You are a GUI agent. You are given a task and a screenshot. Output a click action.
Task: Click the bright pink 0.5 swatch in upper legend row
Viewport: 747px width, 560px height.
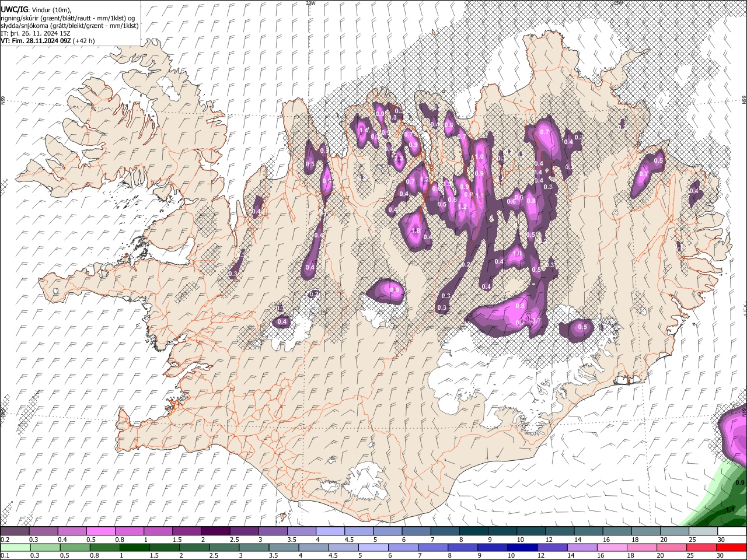coord(100,531)
